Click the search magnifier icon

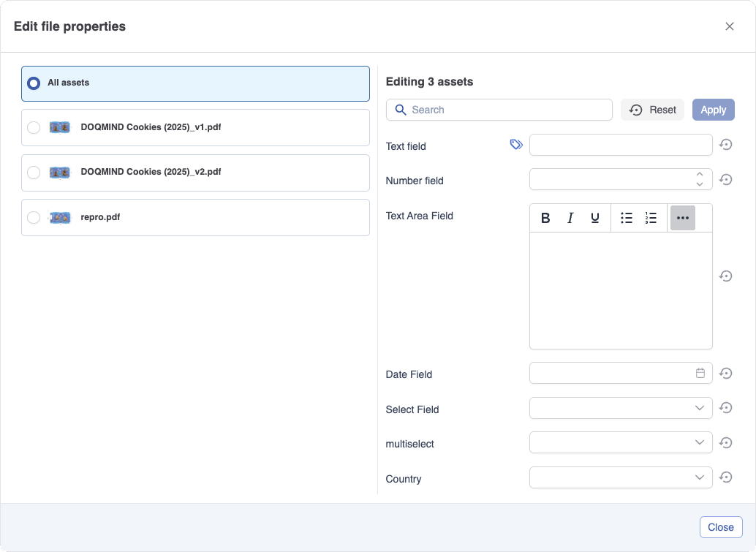pos(401,110)
